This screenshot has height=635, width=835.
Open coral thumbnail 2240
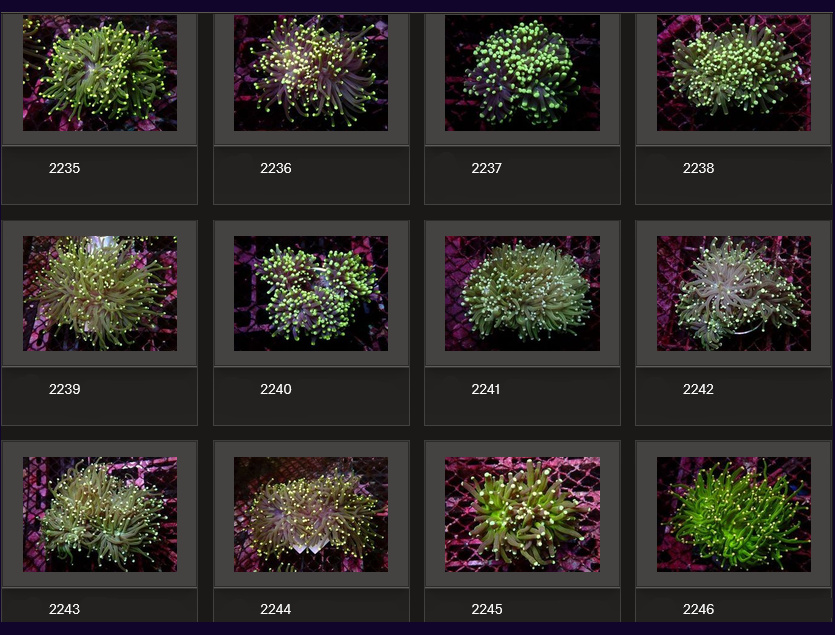(310, 294)
